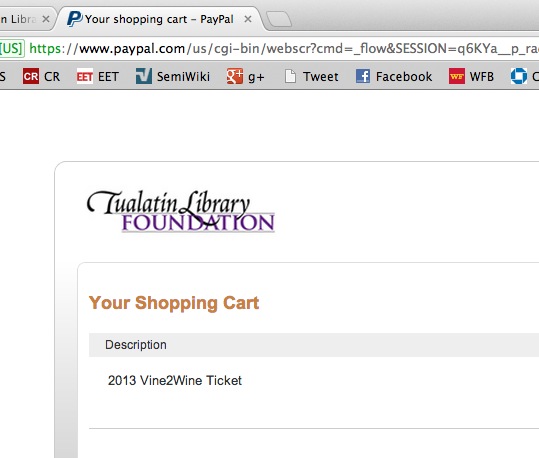Image resolution: width=539 pixels, height=458 pixels.
Task: Click the 2013 Vine2Wine Ticket item
Action: (175, 380)
